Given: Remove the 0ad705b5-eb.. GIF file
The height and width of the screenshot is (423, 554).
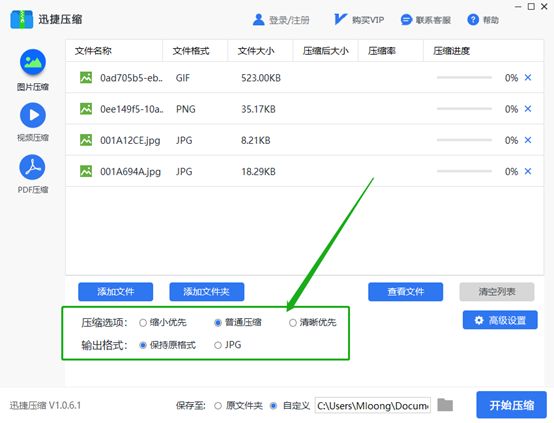Looking at the screenshot, I should click(528, 77).
